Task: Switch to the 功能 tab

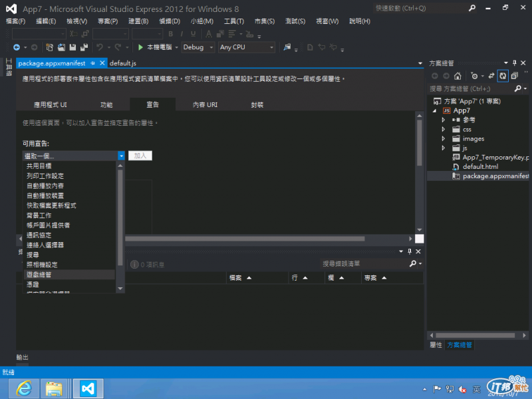Action: [106, 105]
